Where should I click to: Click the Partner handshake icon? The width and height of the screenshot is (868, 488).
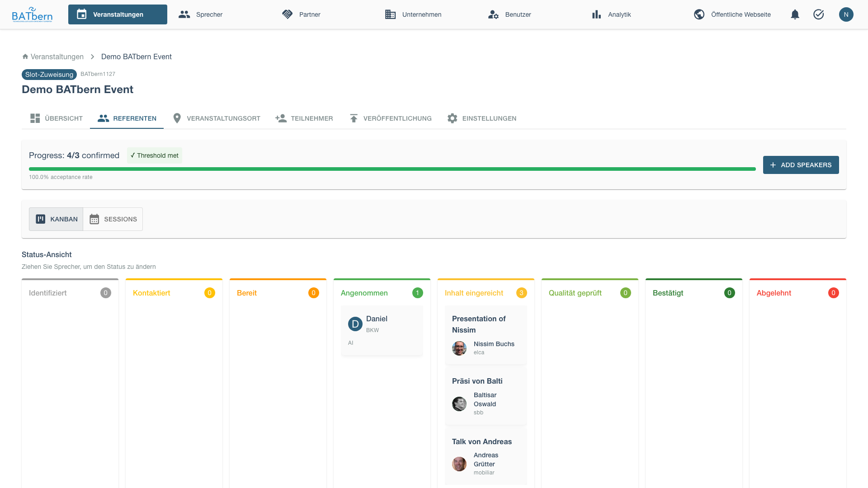coord(287,14)
